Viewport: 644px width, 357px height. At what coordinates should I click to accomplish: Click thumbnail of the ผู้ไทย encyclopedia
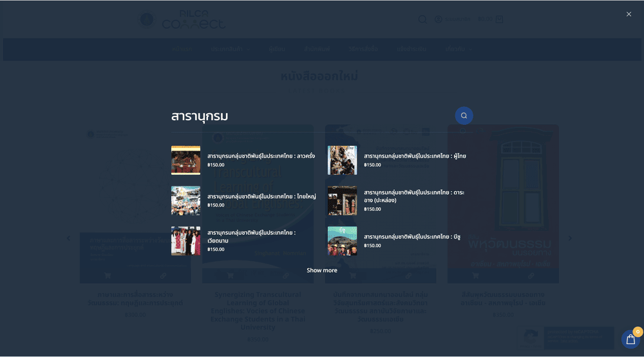coord(342,160)
